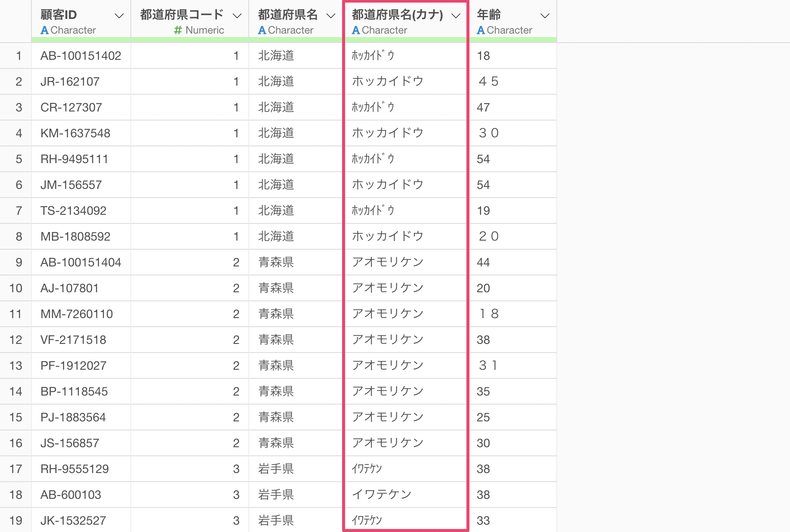The image size is (790, 532).
Task: Open the 都道府県コード column dropdown arrow
Action: (x=237, y=16)
